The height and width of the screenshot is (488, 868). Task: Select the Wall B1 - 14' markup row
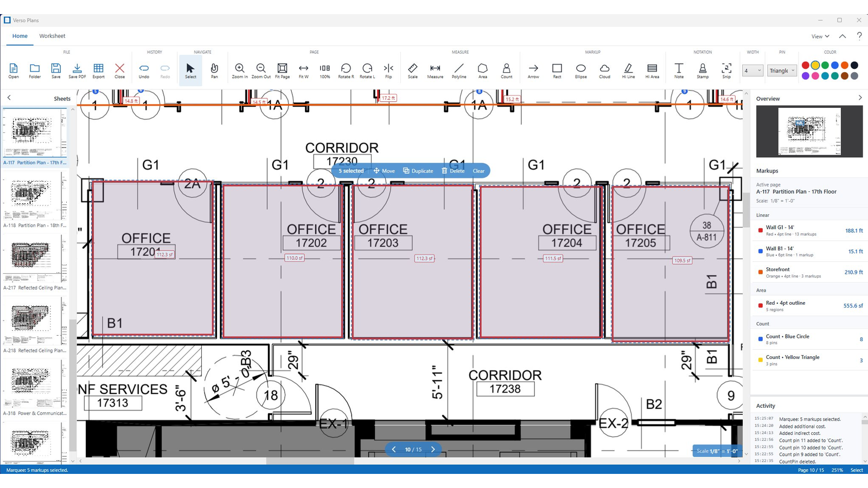tap(810, 252)
